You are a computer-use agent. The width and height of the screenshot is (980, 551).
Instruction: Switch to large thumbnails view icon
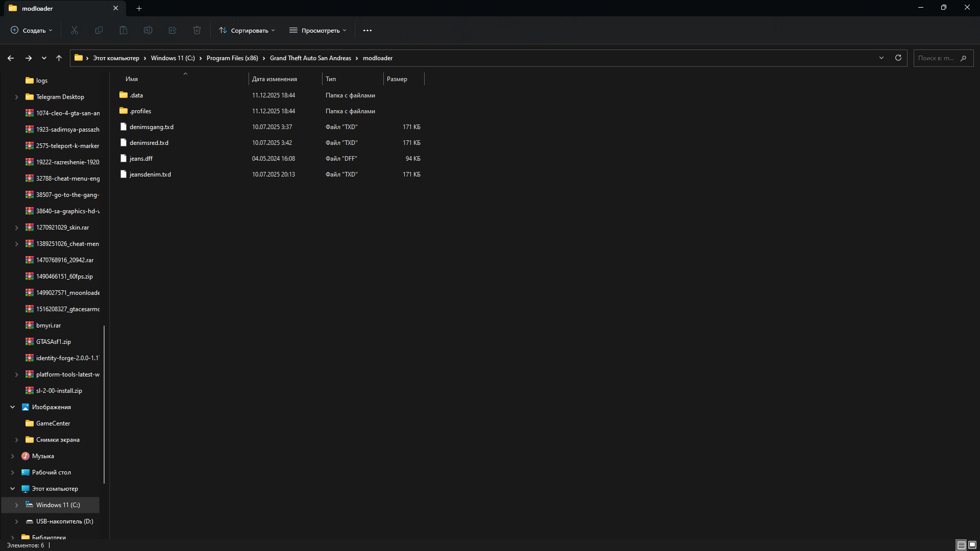972,545
